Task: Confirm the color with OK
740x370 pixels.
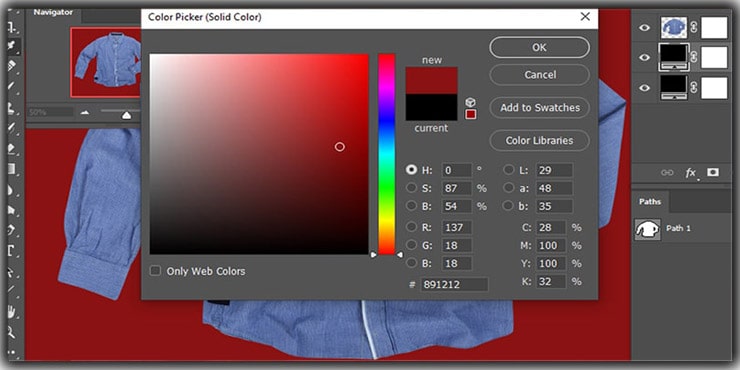Action: (539, 48)
